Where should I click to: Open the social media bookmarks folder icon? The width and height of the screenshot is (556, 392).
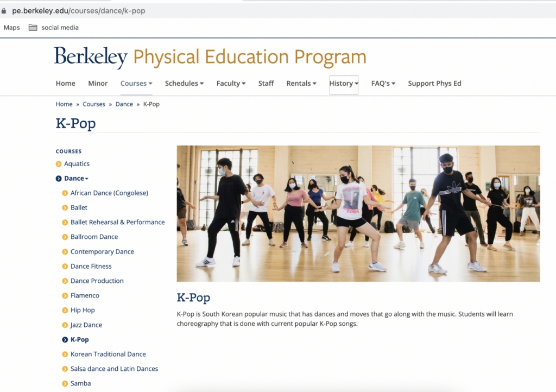(x=33, y=28)
